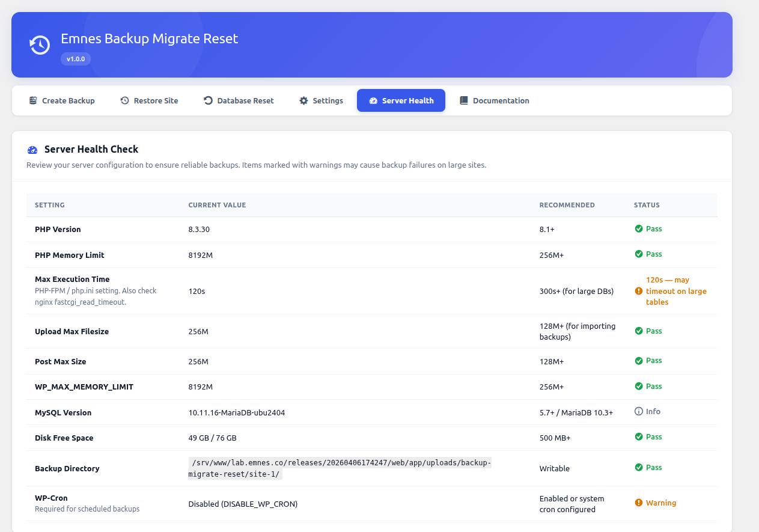
Task: Click the Max Execution Time label
Action: pyautogui.click(x=72, y=279)
